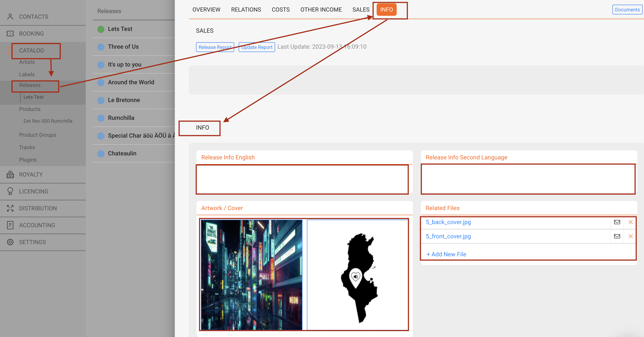Click the blue status dot for Rumchilla
The image size is (644, 337).
point(101,118)
